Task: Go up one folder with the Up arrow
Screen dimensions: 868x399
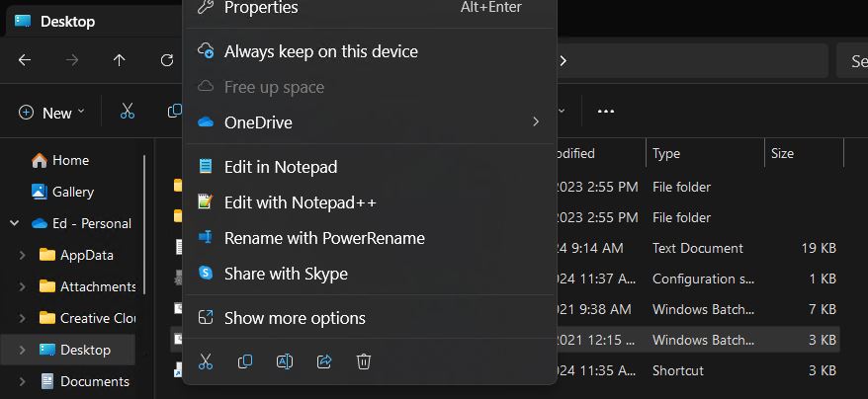Action: (x=119, y=60)
